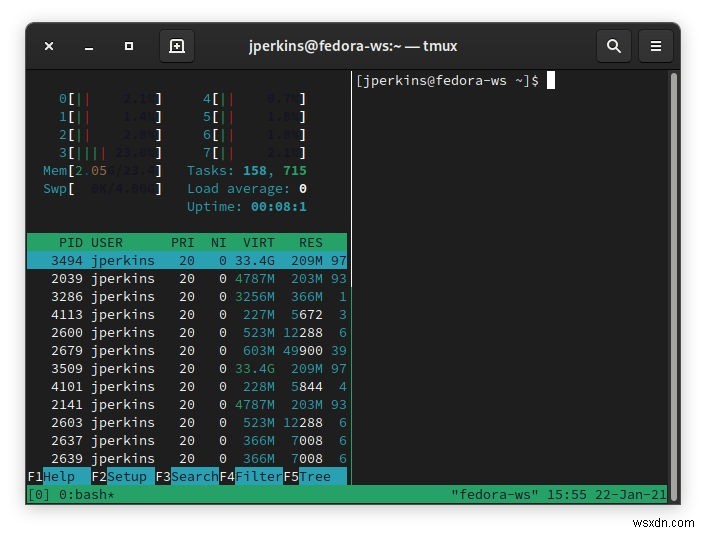The image size is (706, 533).
Task: Open a new terminal tab with plus icon
Action: 176,46
